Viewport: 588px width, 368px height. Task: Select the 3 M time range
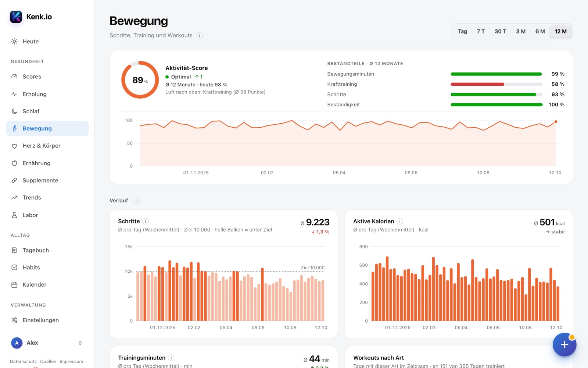[521, 32]
